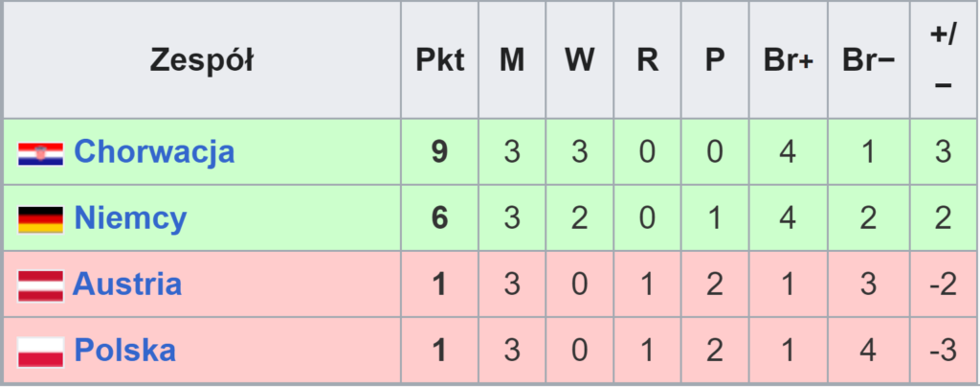The image size is (980, 388).
Task: Select the W column header
Action: pyautogui.click(x=579, y=60)
